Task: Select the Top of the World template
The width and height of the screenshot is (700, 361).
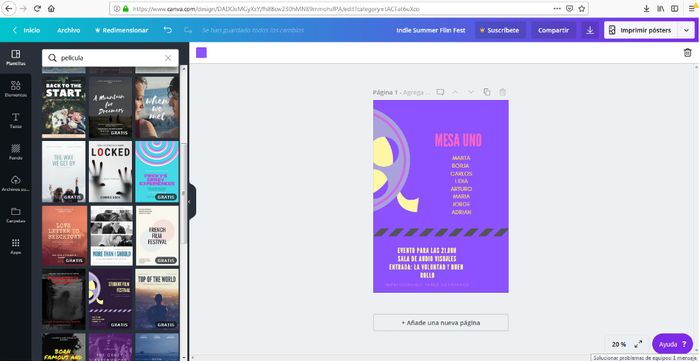Action: pyautogui.click(x=157, y=299)
